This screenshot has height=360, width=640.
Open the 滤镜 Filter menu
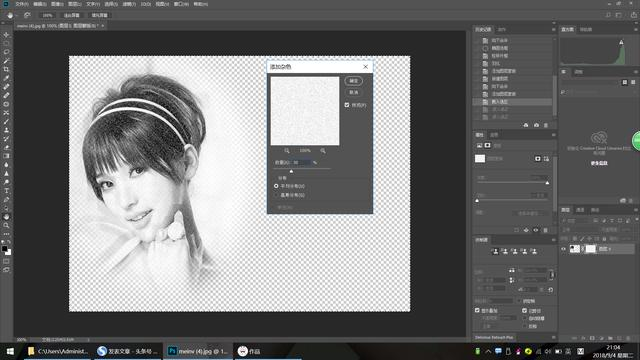pos(129,4)
